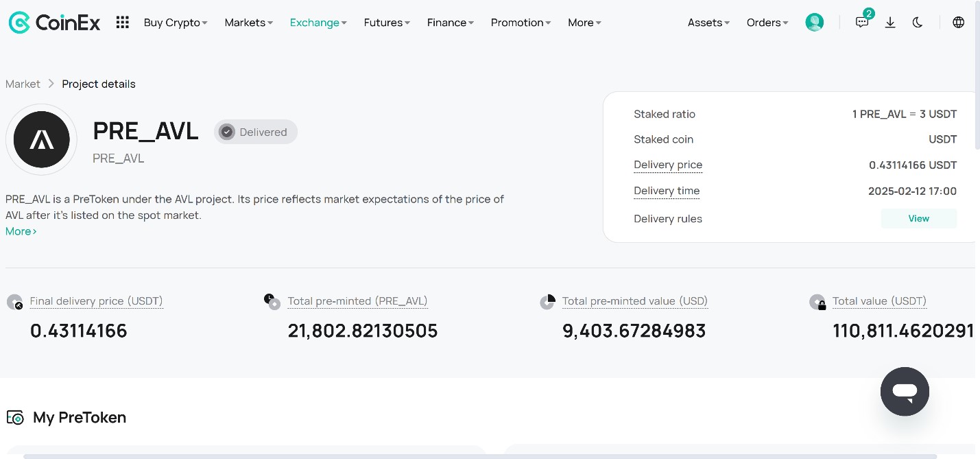This screenshot has width=980, height=459.
Task: Click the download app icon
Action: [890, 23]
